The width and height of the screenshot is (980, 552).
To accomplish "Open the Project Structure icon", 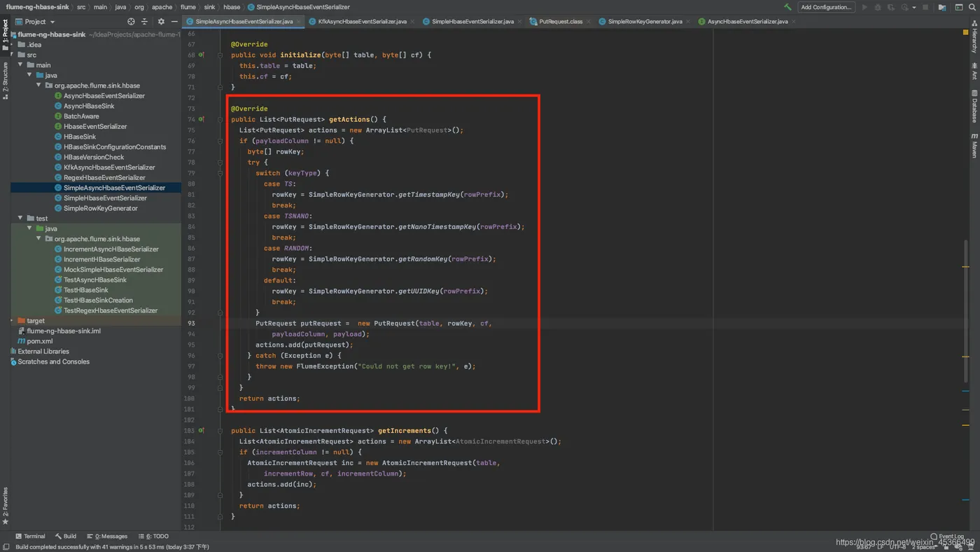I will click(x=942, y=7).
